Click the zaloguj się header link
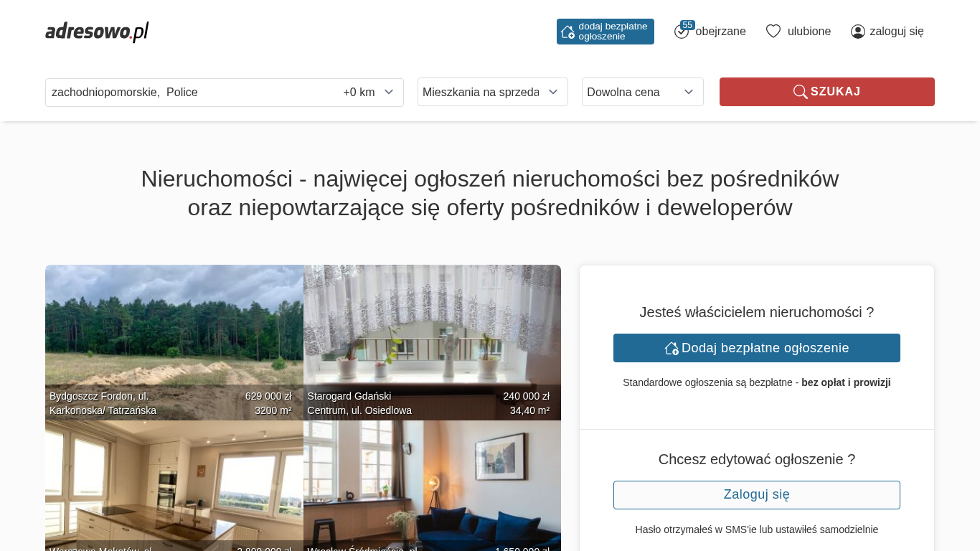Viewport: 980px width, 551px height. click(897, 32)
